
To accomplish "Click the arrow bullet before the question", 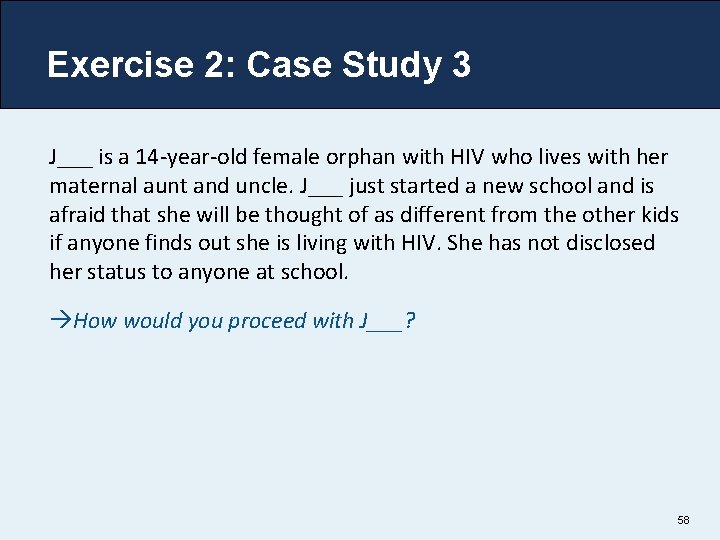I will (x=61, y=321).
